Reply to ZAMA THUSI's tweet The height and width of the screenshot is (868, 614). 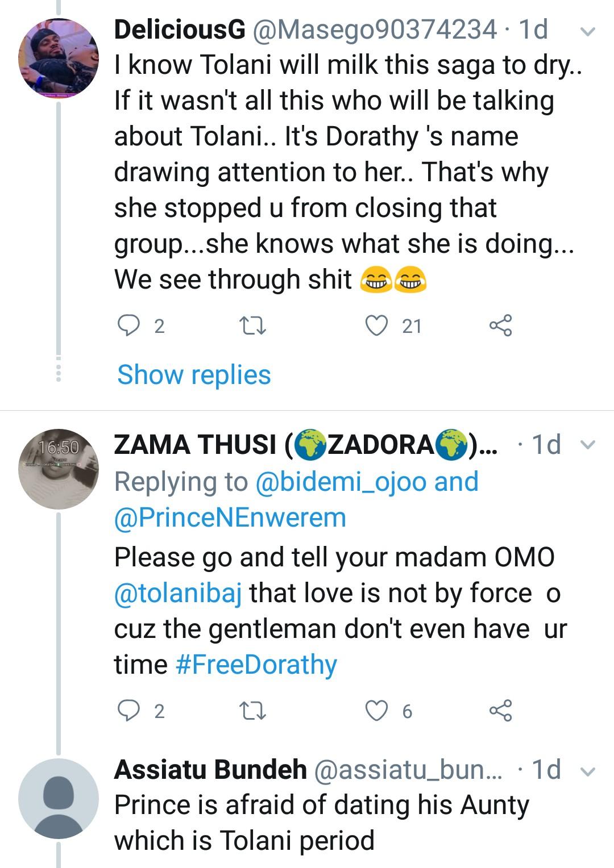pyautogui.click(x=128, y=711)
